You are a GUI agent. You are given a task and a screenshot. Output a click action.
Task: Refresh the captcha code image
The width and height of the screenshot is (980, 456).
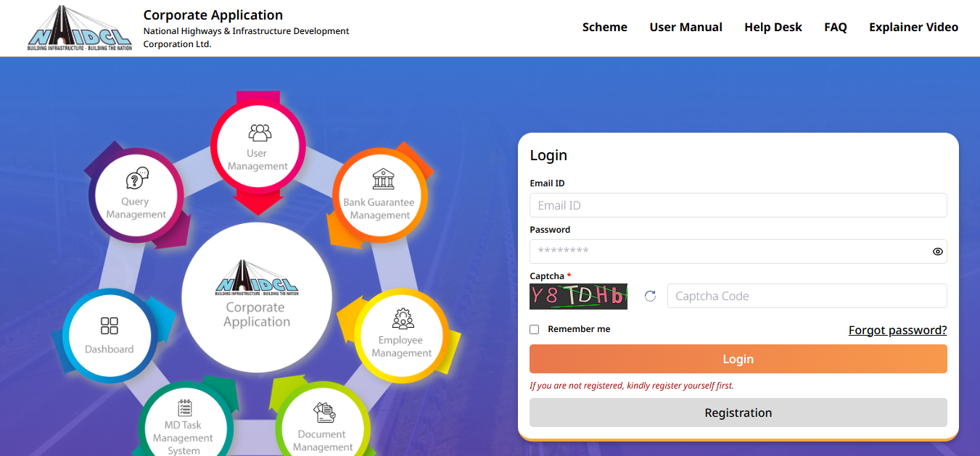(x=650, y=296)
